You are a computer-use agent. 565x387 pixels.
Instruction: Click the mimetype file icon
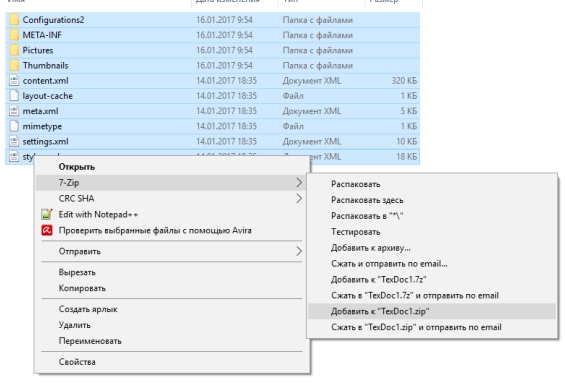[x=14, y=126]
